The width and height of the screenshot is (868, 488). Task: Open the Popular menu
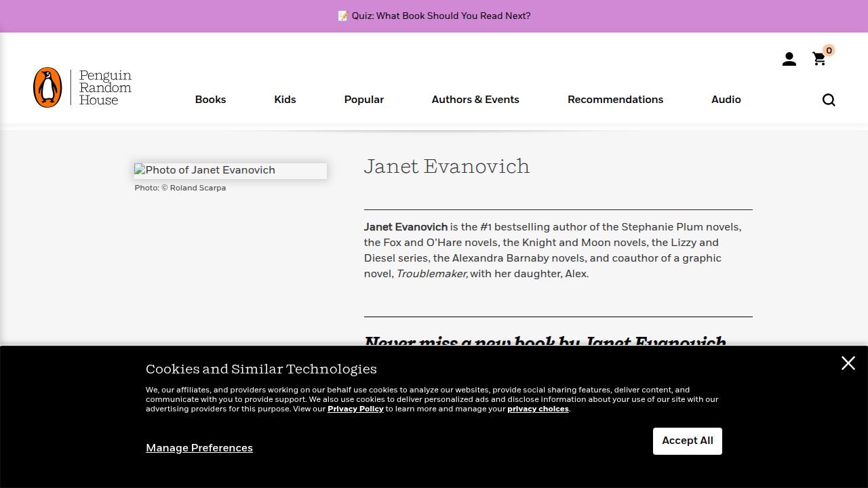(364, 100)
